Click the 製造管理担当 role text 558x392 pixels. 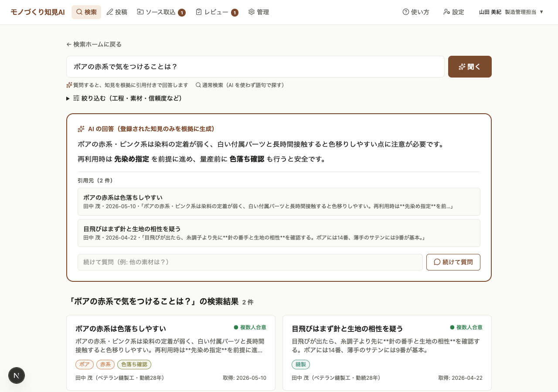coord(521,12)
